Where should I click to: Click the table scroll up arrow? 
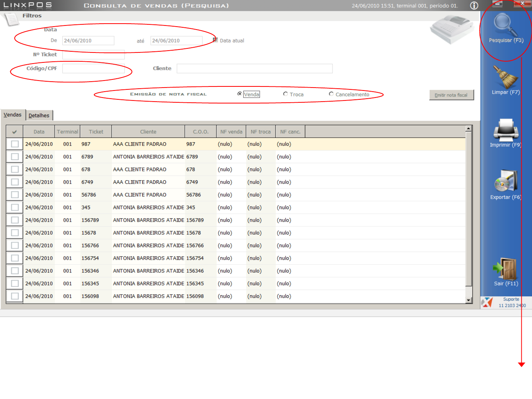click(x=468, y=129)
